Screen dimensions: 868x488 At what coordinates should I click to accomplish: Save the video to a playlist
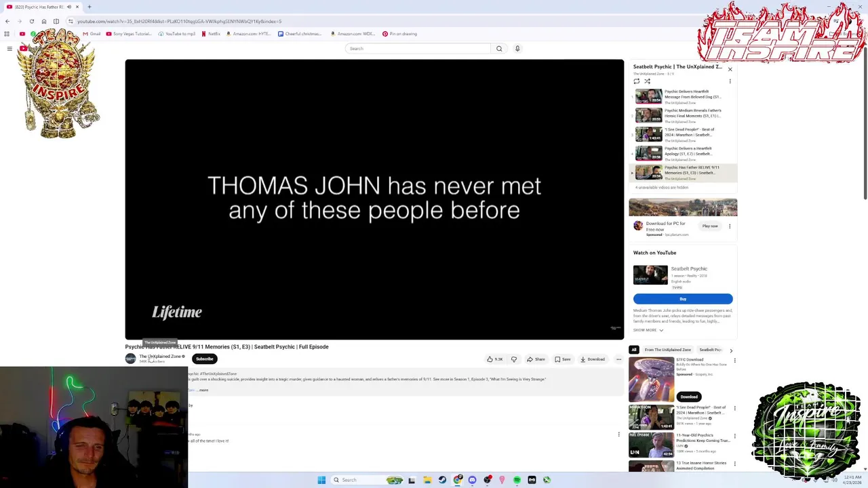563,359
